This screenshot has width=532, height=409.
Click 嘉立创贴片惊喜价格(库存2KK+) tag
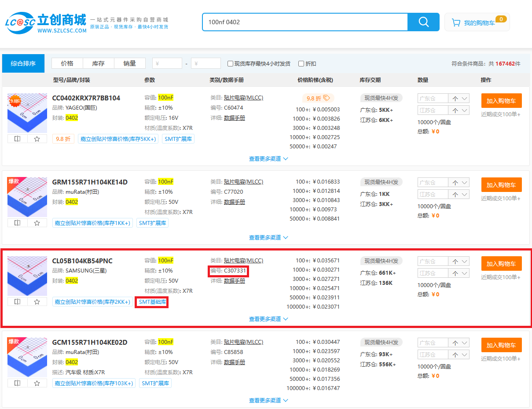(92, 302)
